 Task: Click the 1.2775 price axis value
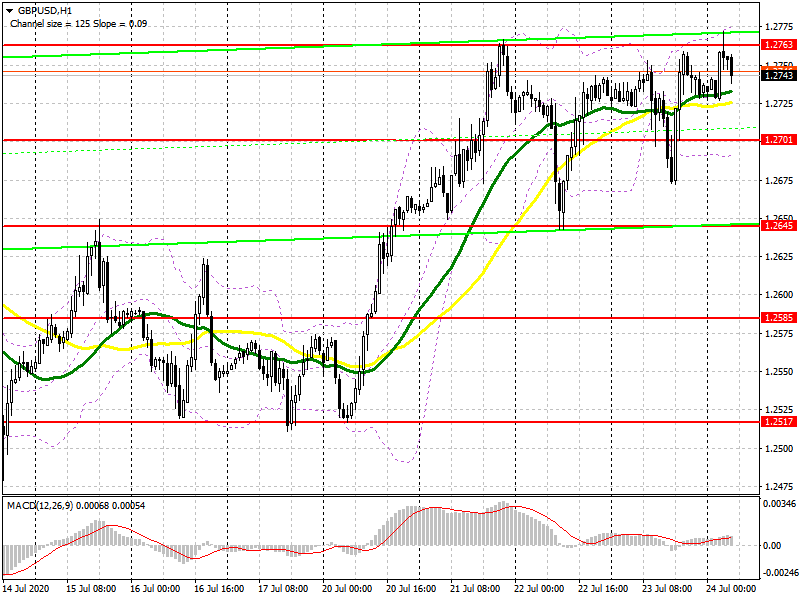[779, 27]
